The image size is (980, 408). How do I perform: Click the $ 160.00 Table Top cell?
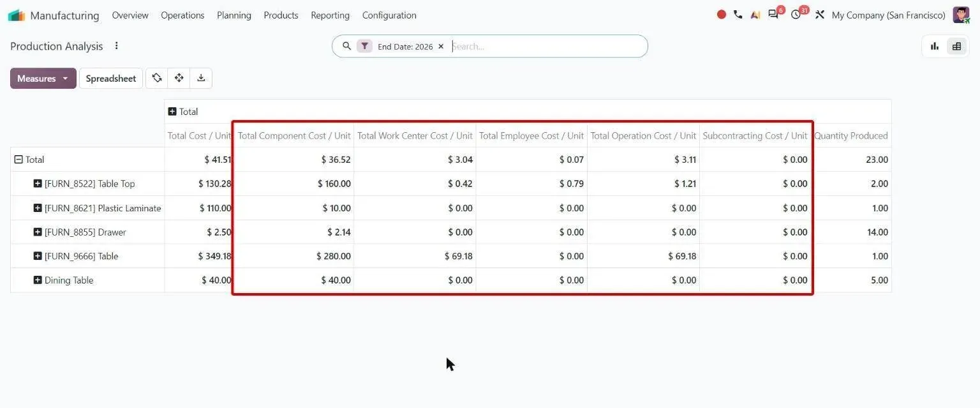[294, 184]
